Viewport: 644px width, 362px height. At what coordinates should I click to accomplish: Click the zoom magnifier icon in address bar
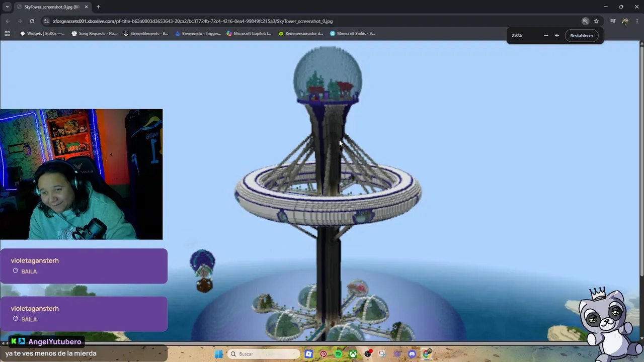[585, 21]
